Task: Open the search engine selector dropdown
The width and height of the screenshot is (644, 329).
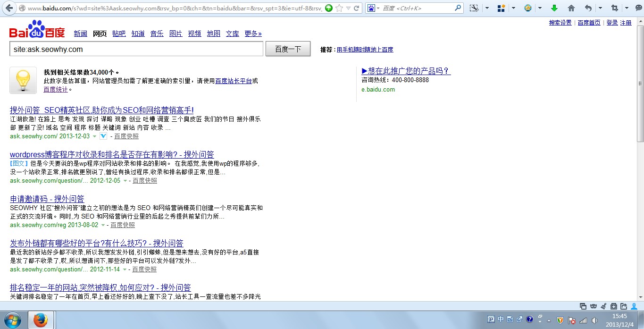Action: [x=378, y=8]
